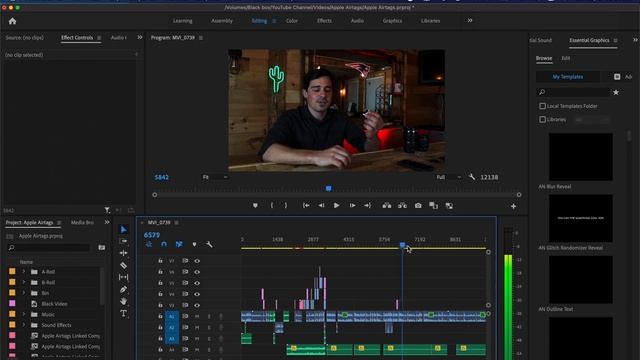Select the Hand tool
The image size is (640, 360).
[x=123, y=301]
